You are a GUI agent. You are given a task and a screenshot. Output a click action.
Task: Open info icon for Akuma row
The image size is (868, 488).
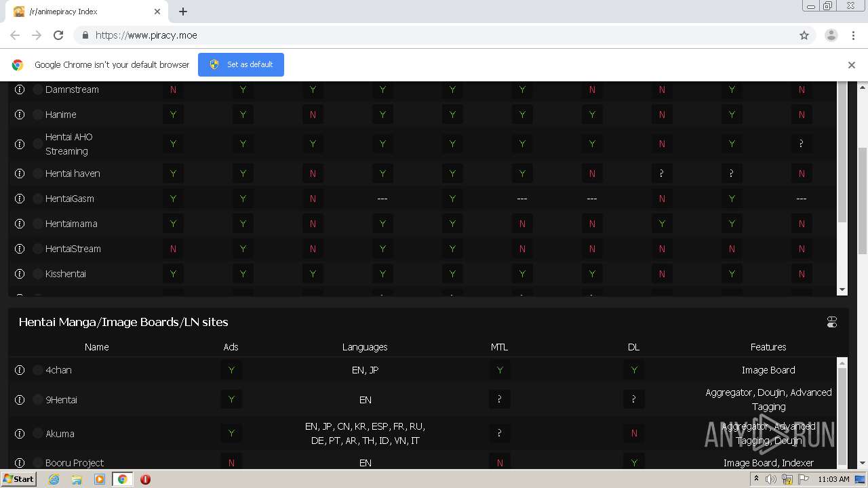[x=20, y=434]
